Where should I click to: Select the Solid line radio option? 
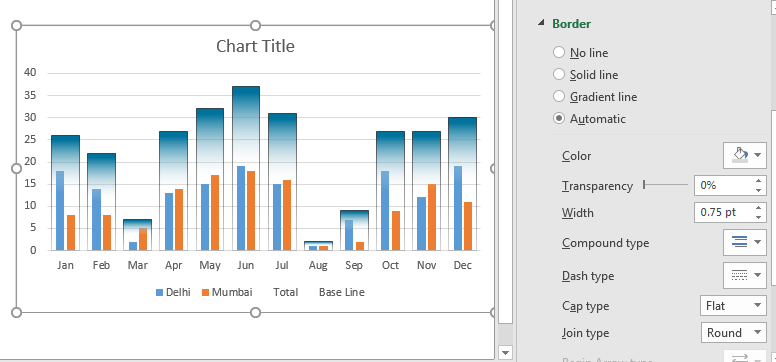pos(559,74)
